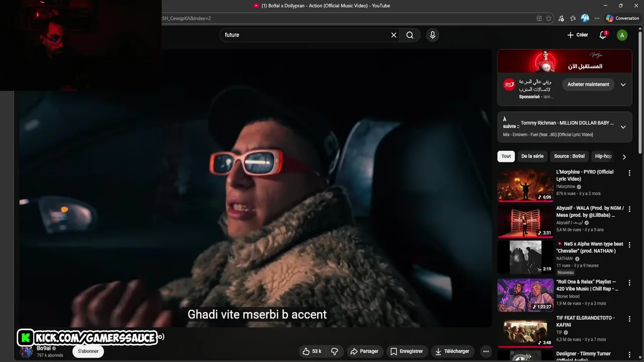The height and width of the screenshot is (362, 644).
Task: Open options menu for TIF KAFINI video
Action: [x=629, y=319]
